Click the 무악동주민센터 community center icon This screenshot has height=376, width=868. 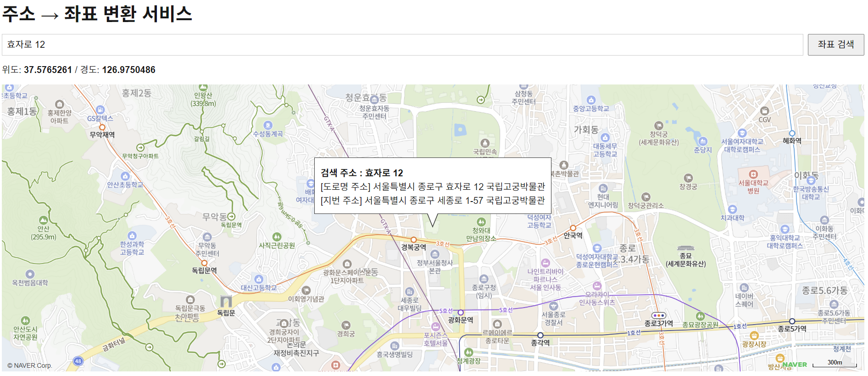[207, 237]
